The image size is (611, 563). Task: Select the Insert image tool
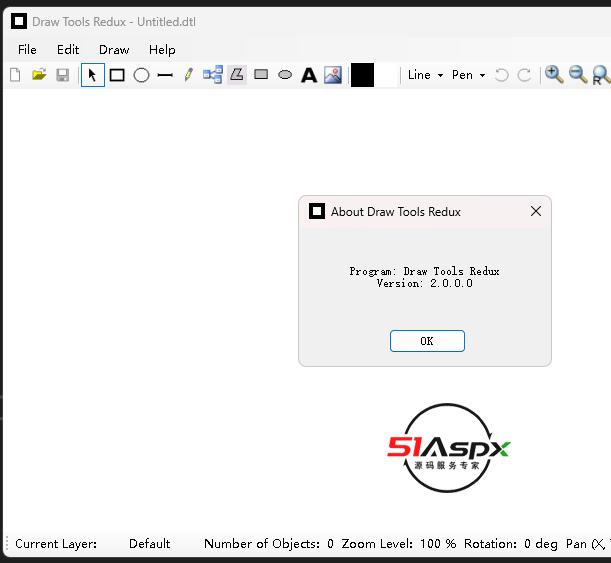click(333, 74)
